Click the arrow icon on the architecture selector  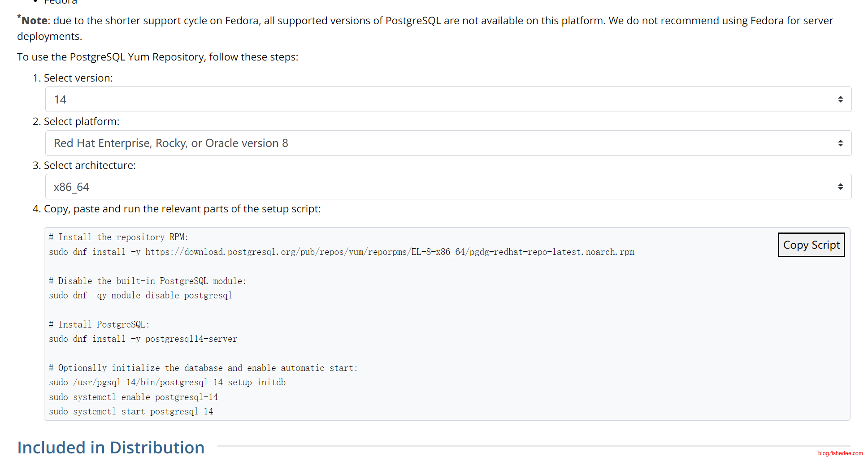[x=840, y=187]
